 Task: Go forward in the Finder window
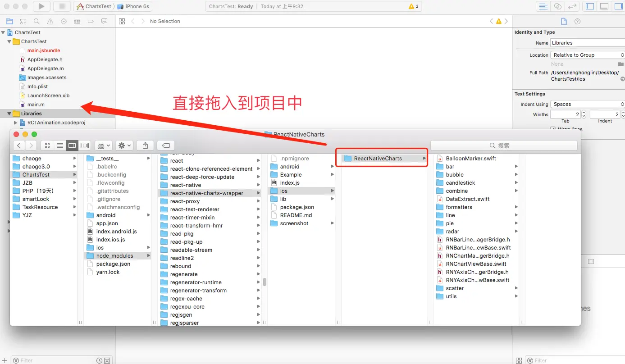(x=31, y=146)
